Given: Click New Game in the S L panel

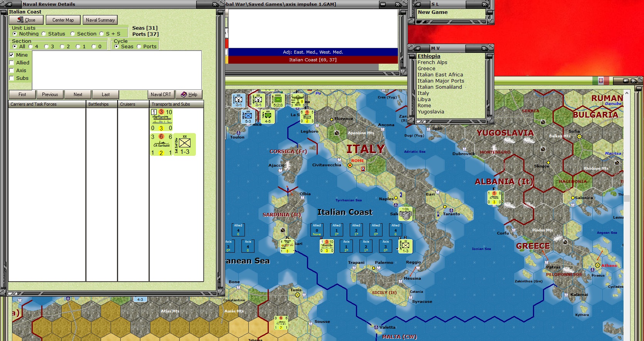Looking at the screenshot, I should 433,12.
